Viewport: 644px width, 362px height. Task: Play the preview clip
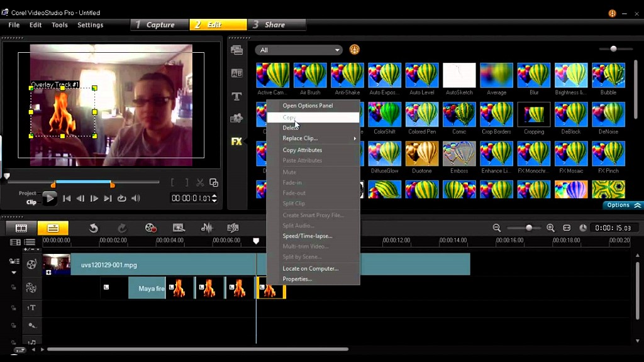point(50,199)
